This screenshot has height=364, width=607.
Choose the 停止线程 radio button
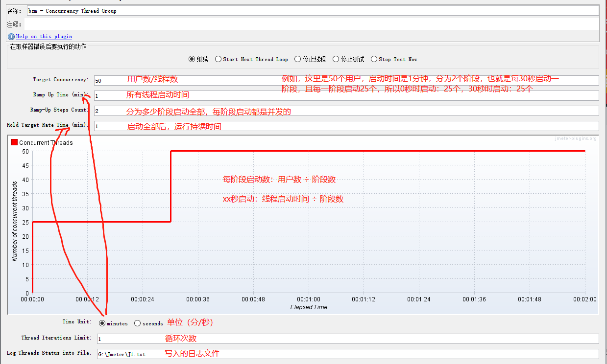tap(297, 59)
